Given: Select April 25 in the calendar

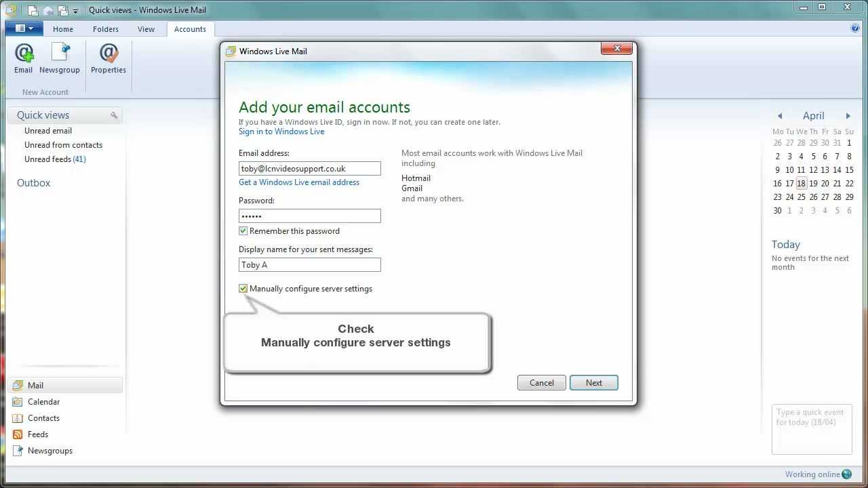Looking at the screenshot, I should click(x=802, y=197).
